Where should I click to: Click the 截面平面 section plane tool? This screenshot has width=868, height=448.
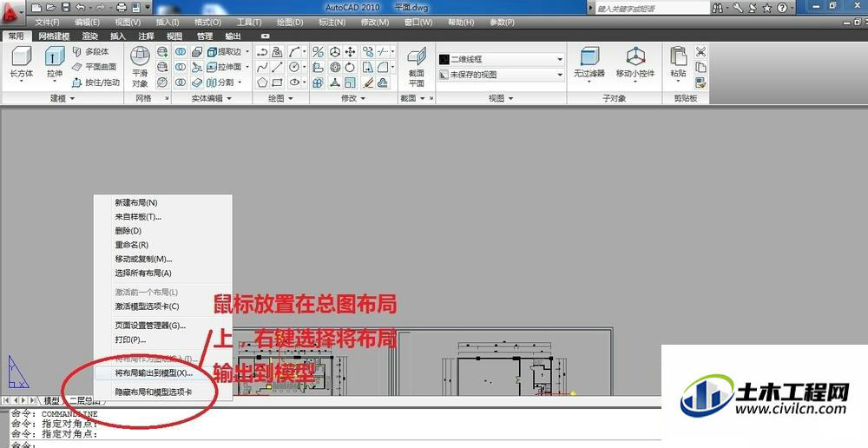[417, 67]
